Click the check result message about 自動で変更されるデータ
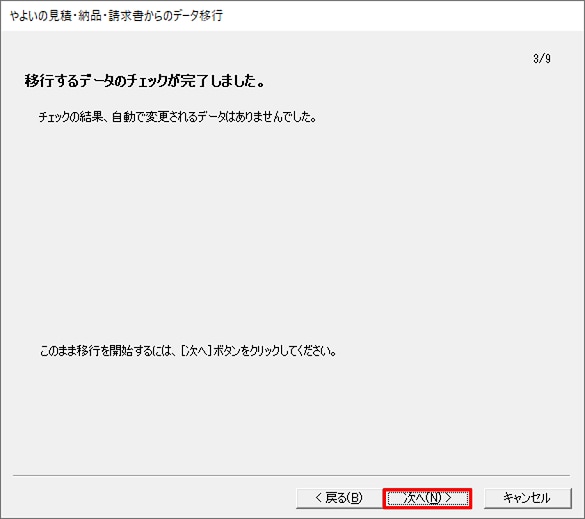Viewport: 585px width, 519px height. click(178, 117)
